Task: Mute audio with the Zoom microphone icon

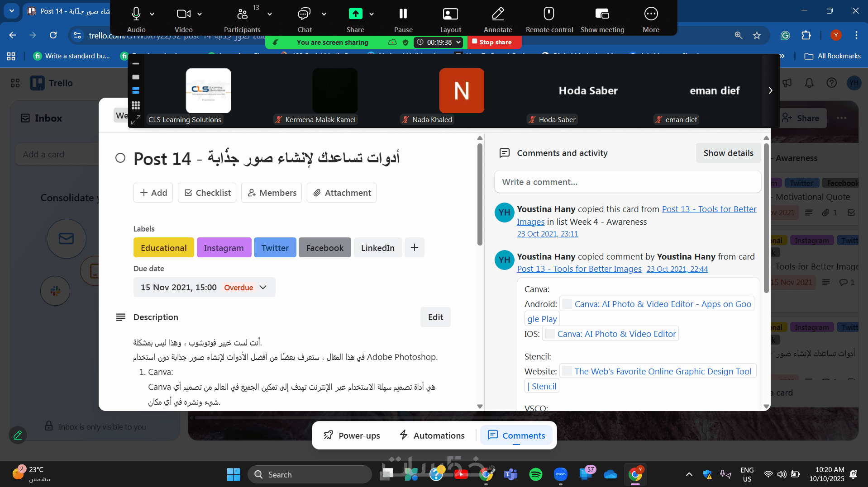Action: click(136, 14)
